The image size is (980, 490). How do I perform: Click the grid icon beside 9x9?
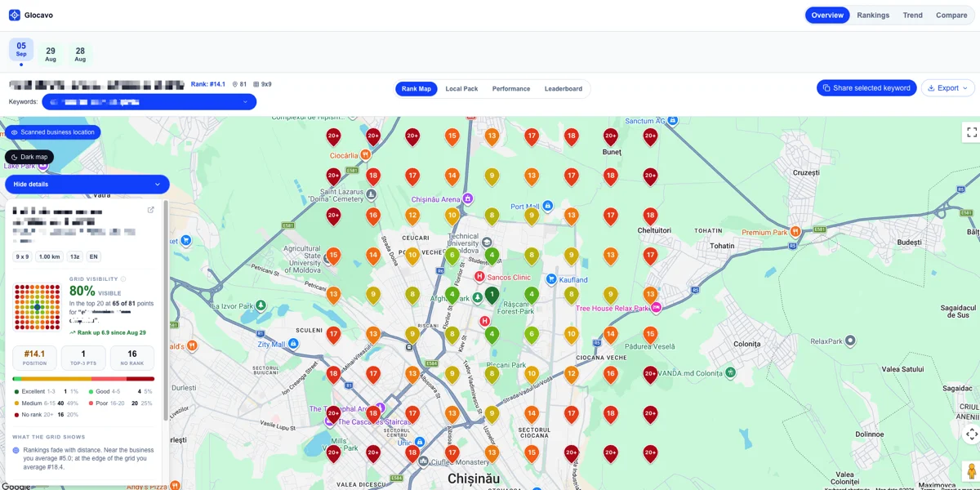(x=256, y=84)
